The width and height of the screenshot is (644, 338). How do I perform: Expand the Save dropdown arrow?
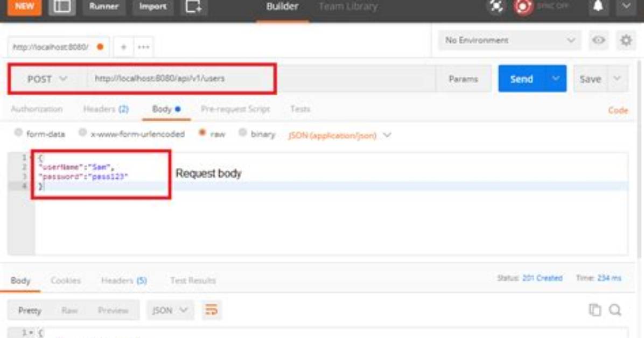pos(617,79)
